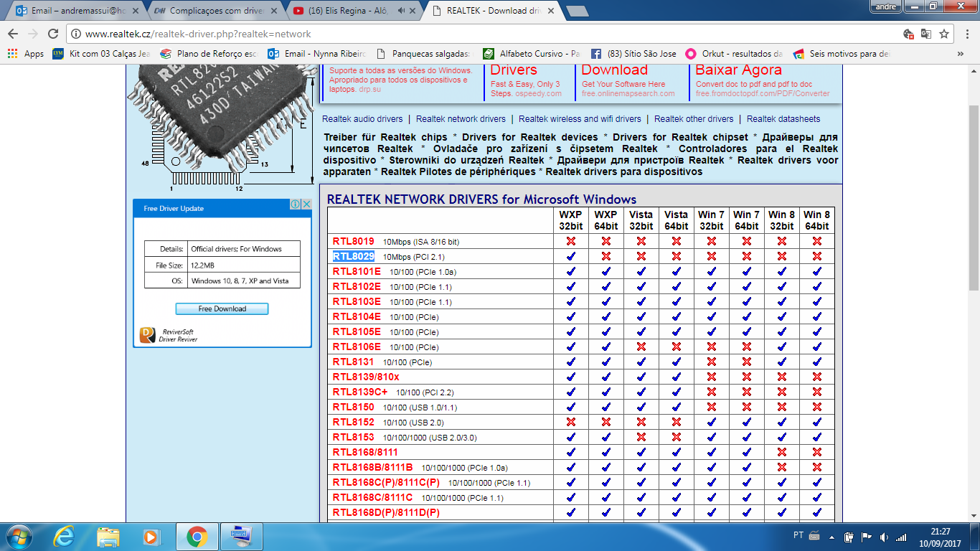The image size is (980, 551).
Task: Click the Baixar Agora ad link
Action: (x=738, y=70)
